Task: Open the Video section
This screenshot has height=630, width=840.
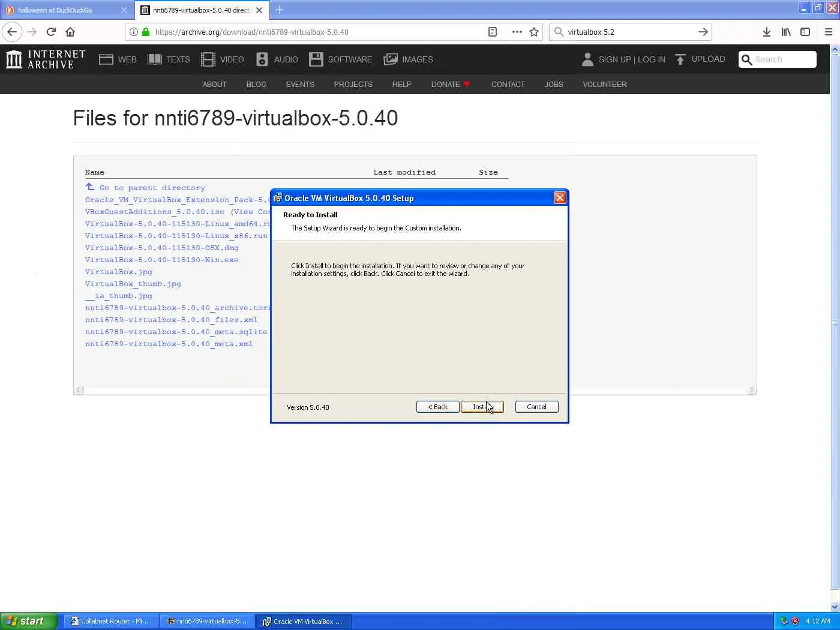Action: pos(222,59)
